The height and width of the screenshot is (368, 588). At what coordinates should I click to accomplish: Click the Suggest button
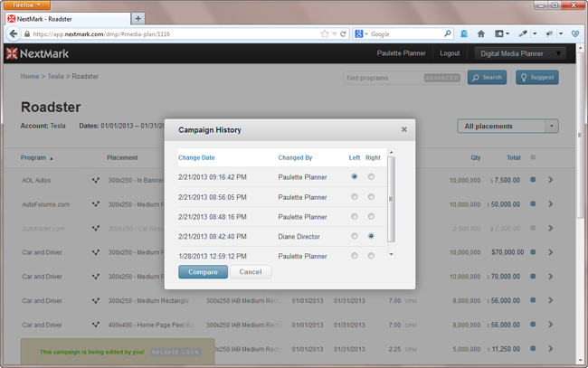(x=537, y=78)
